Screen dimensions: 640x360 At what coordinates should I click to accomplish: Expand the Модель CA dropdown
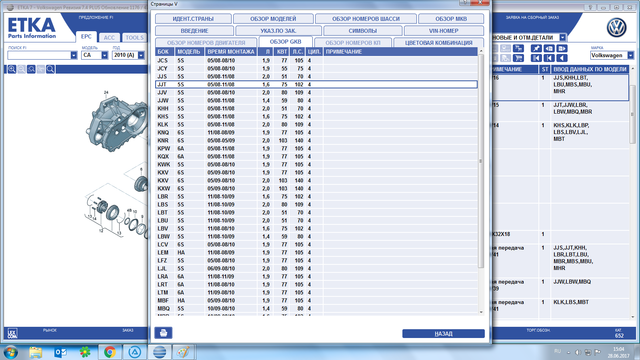[x=104, y=55]
